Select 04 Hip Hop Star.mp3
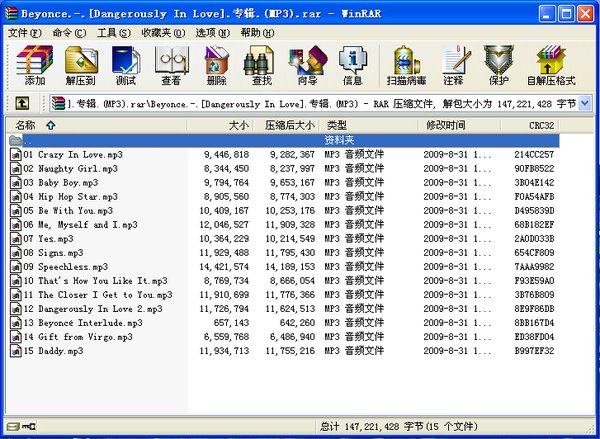This screenshot has height=439, width=600. click(70, 197)
